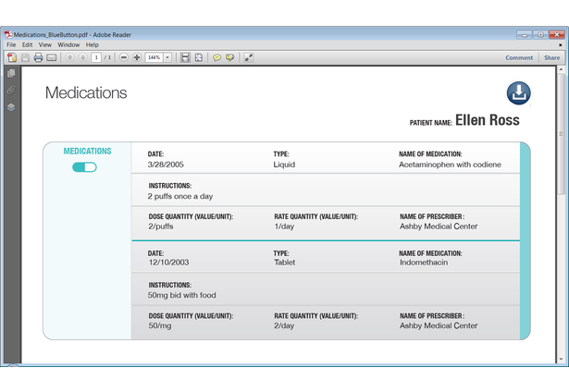
Task: Click the vertical scrollbar thumb
Action: pyautogui.click(x=561, y=134)
